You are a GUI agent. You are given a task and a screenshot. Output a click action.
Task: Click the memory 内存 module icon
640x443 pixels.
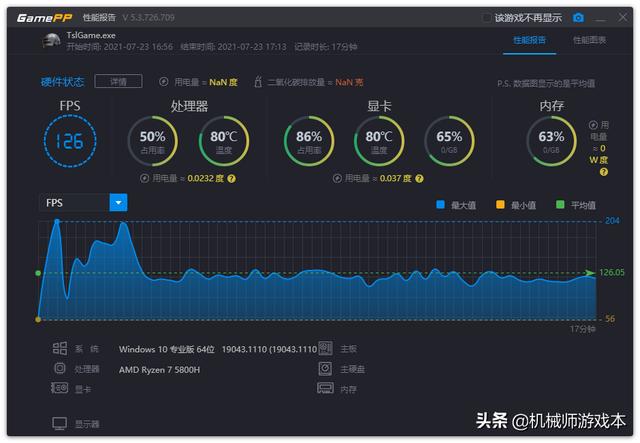325,388
